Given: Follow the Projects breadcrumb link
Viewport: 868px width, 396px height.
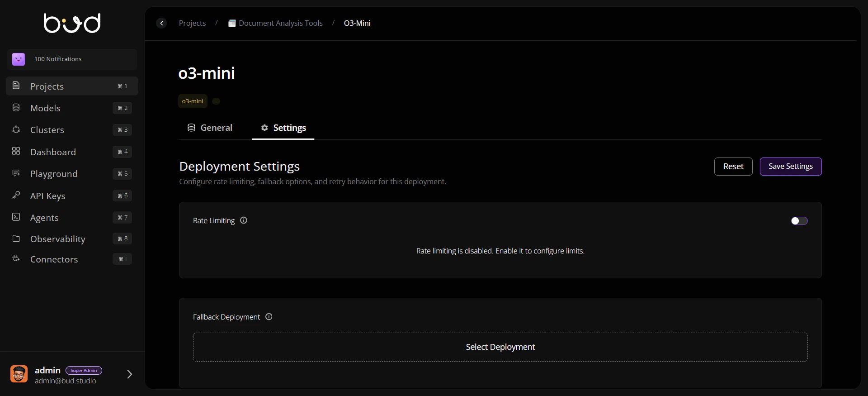Looking at the screenshot, I should coord(192,23).
